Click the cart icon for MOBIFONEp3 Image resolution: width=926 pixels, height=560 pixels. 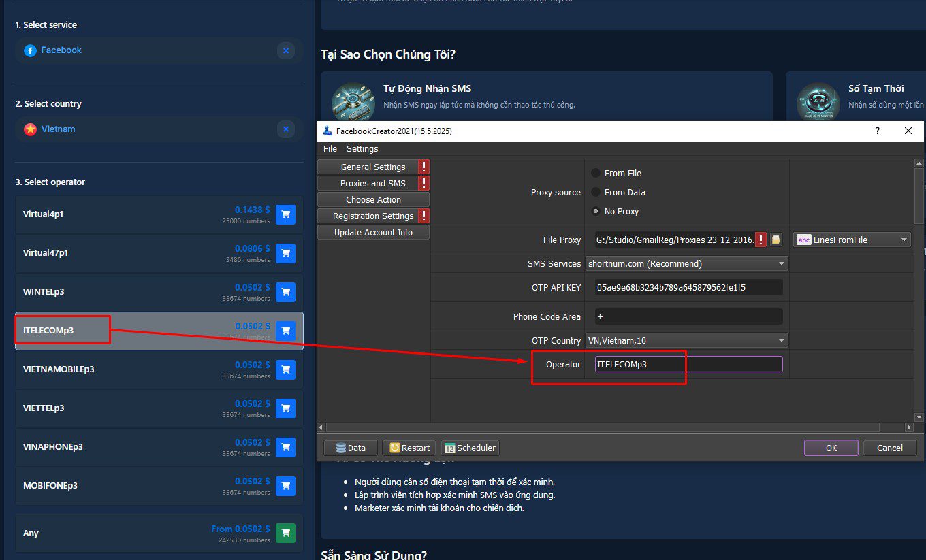tap(286, 486)
